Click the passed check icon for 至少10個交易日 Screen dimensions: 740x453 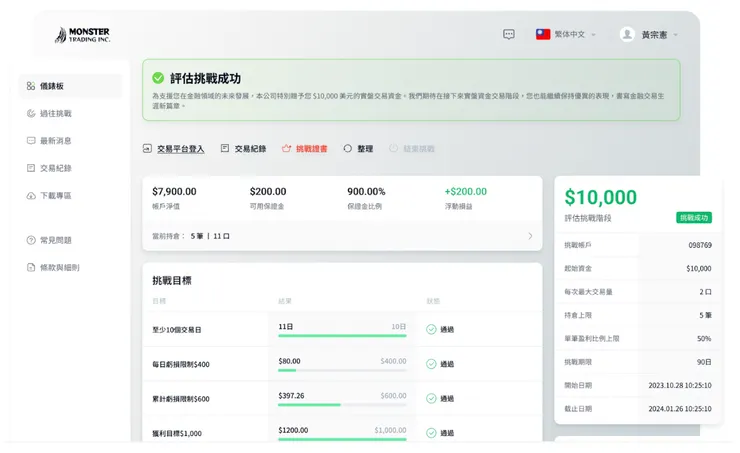tap(431, 329)
